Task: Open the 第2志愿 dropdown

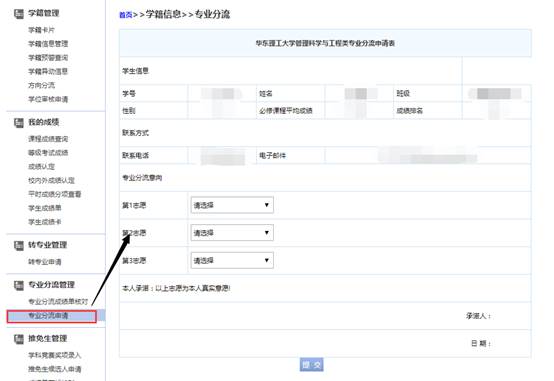Action: tap(232, 233)
